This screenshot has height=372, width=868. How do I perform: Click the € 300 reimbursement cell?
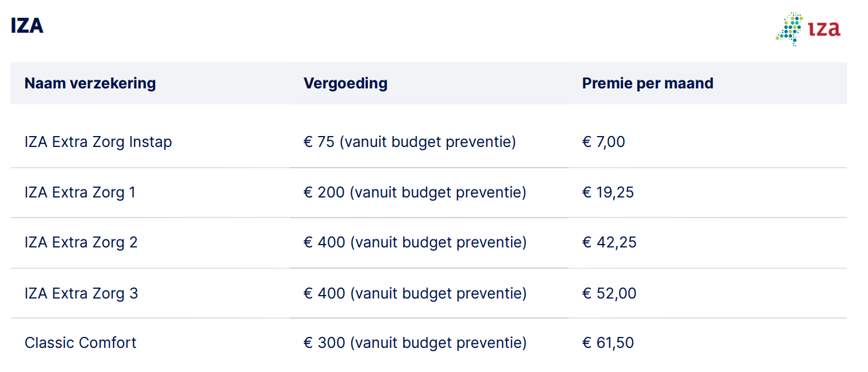coord(414,343)
